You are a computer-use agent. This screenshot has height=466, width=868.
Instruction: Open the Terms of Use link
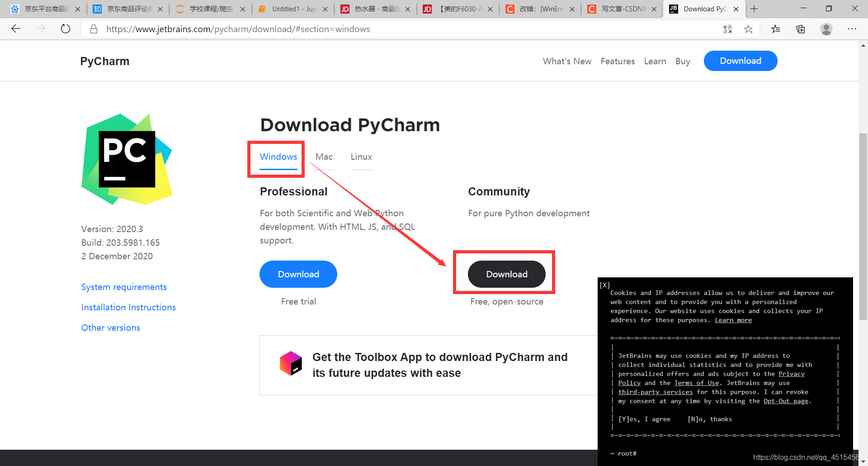tap(696, 383)
